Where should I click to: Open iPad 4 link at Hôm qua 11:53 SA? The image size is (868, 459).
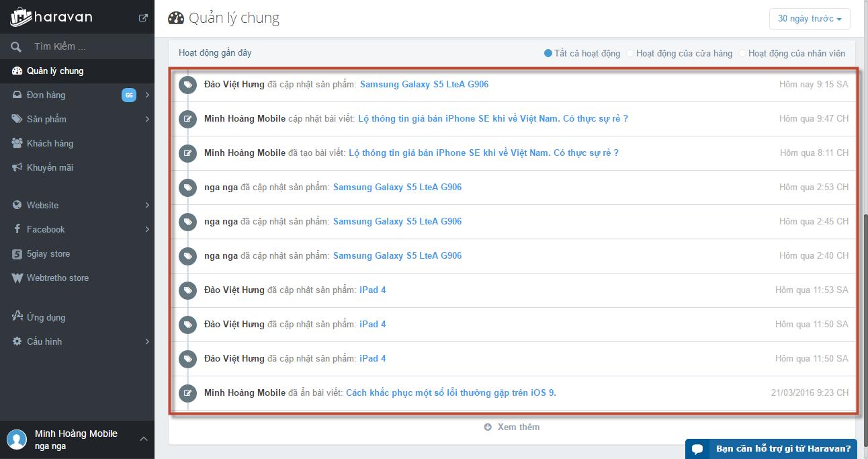pyautogui.click(x=373, y=290)
